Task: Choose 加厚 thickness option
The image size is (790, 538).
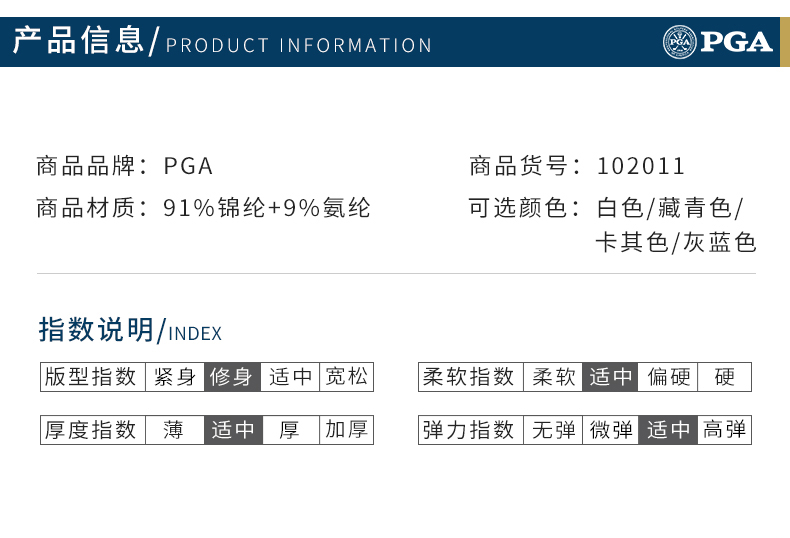Action: point(347,430)
